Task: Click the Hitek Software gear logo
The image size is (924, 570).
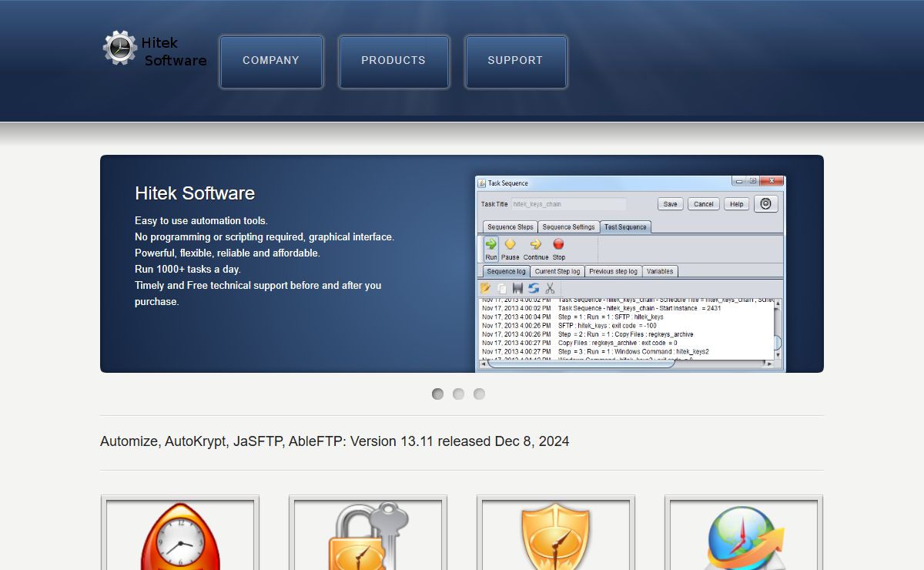Action: coord(120,48)
